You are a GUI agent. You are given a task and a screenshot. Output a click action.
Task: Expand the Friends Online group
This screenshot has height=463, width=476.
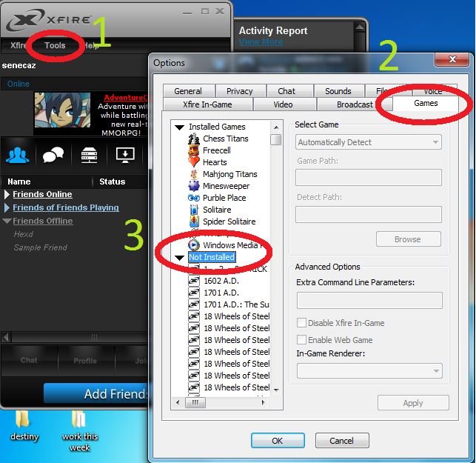(7, 194)
